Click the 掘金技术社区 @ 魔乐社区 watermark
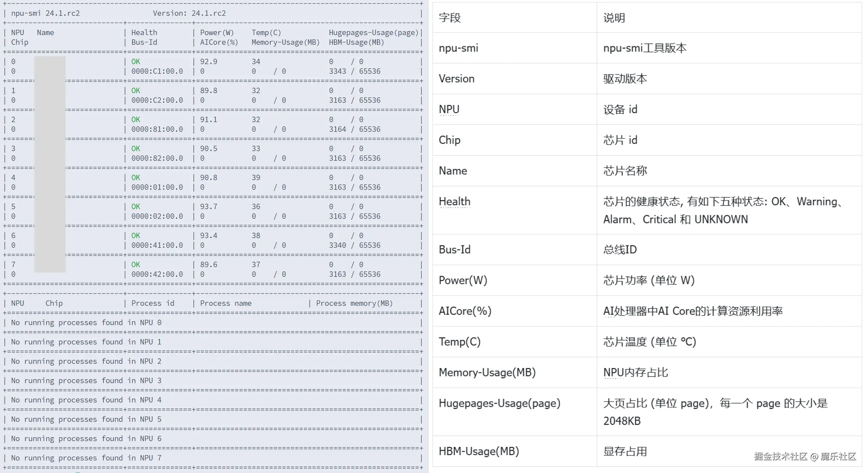 [805, 457]
